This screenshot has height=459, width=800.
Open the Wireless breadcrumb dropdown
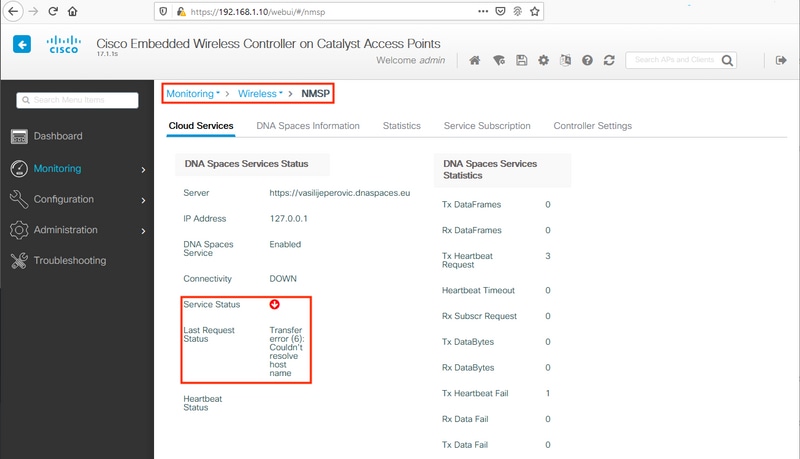pos(260,94)
